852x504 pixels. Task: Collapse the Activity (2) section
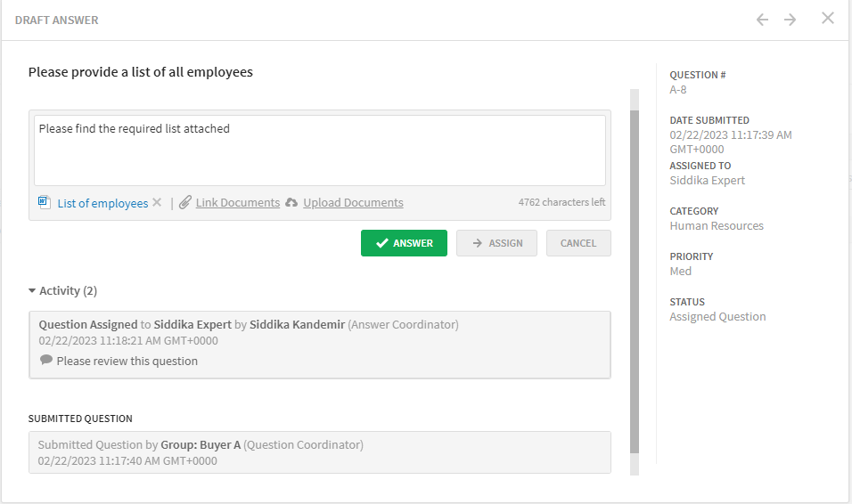pos(33,291)
